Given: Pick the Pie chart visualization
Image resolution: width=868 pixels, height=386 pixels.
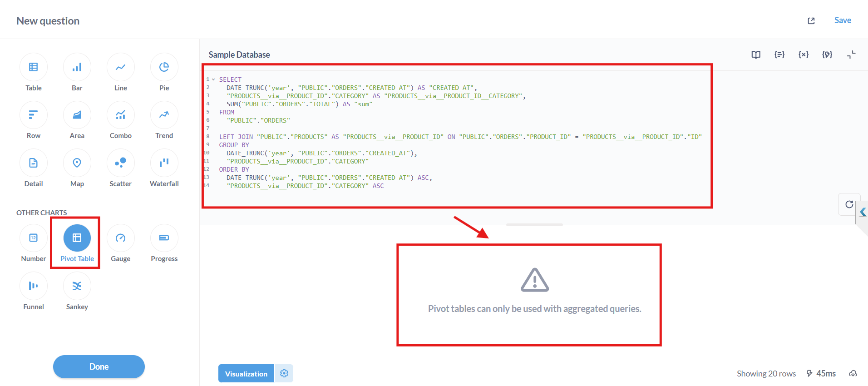Looking at the screenshot, I should coord(164,67).
